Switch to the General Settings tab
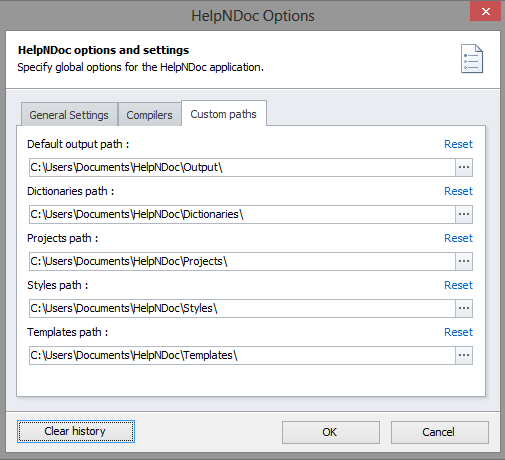 click(x=69, y=115)
